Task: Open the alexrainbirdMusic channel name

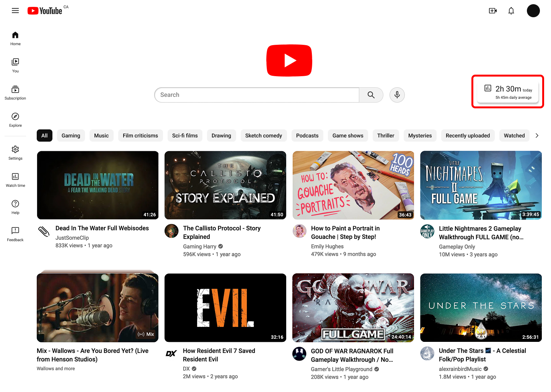Action: 460,369
